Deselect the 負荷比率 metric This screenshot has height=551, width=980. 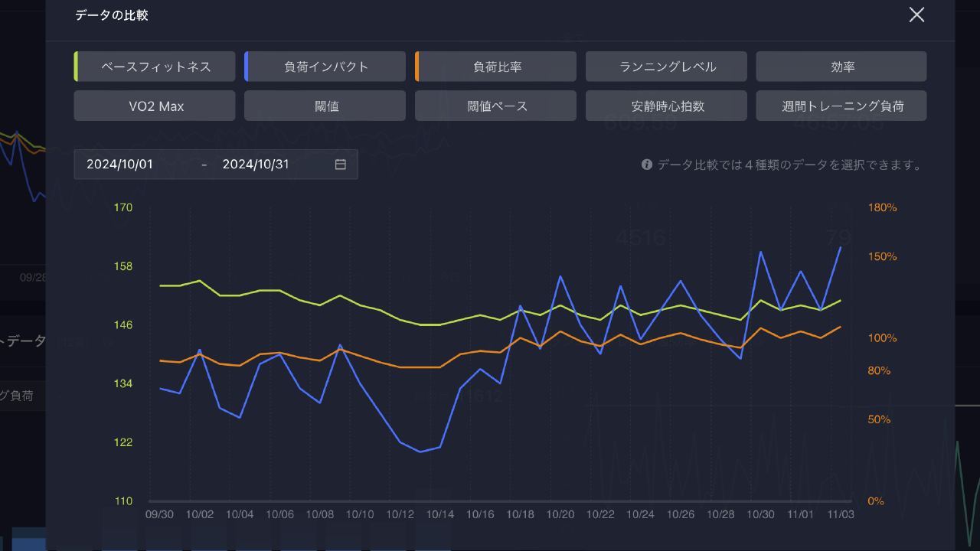click(x=496, y=67)
